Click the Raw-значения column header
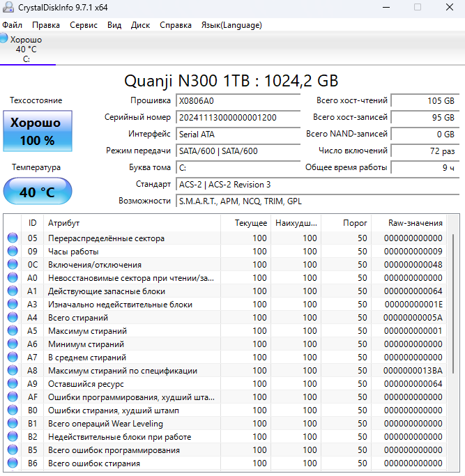The width and height of the screenshot is (465, 476). 415,223
